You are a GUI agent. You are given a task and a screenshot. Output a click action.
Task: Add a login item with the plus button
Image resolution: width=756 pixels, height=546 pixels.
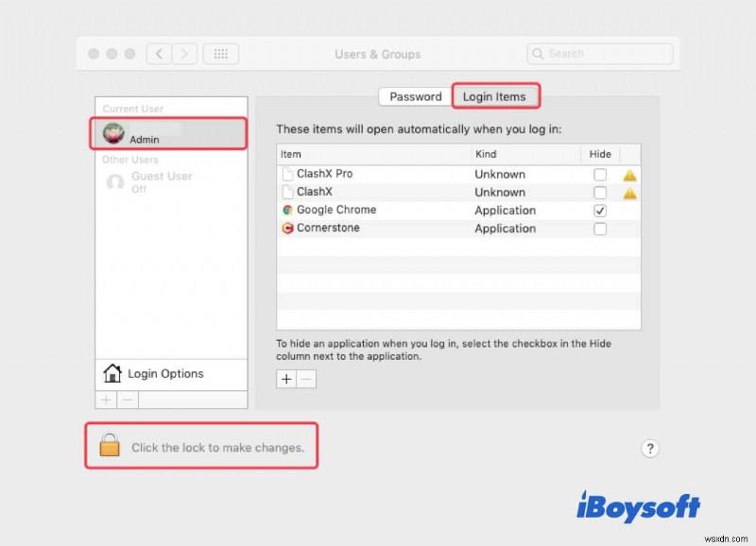click(x=285, y=379)
